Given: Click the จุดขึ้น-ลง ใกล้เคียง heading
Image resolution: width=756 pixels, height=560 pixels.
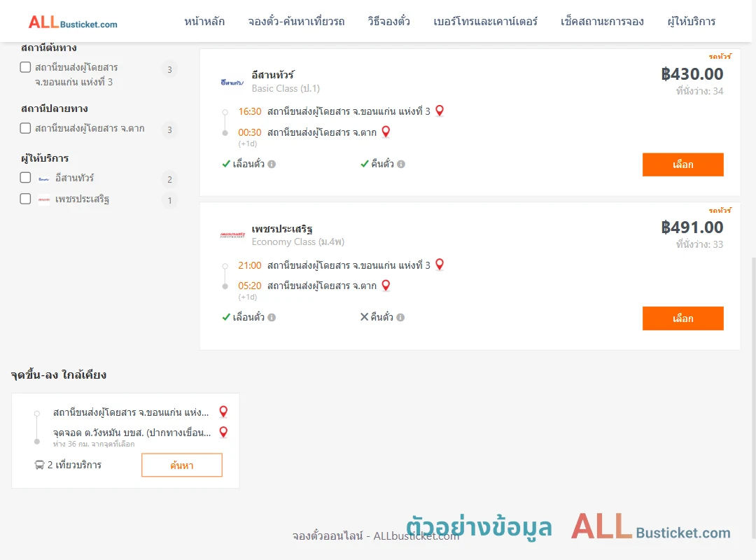Looking at the screenshot, I should pyautogui.click(x=59, y=374).
